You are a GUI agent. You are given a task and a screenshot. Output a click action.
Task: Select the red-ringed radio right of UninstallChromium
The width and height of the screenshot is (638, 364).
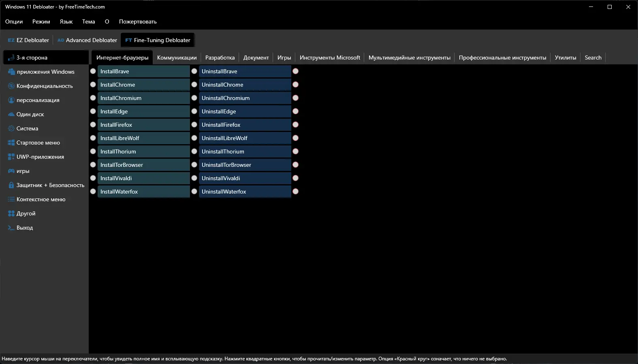coord(296,98)
